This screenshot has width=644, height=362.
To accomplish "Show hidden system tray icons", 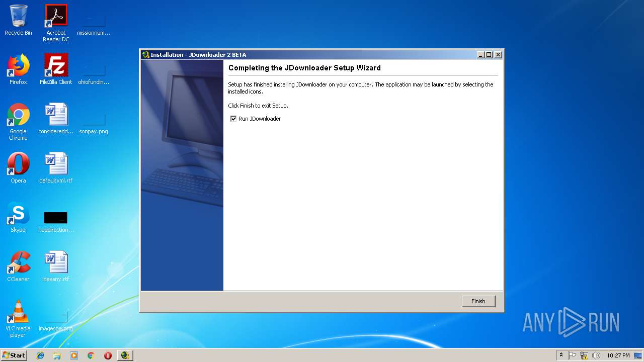I will pyautogui.click(x=561, y=355).
